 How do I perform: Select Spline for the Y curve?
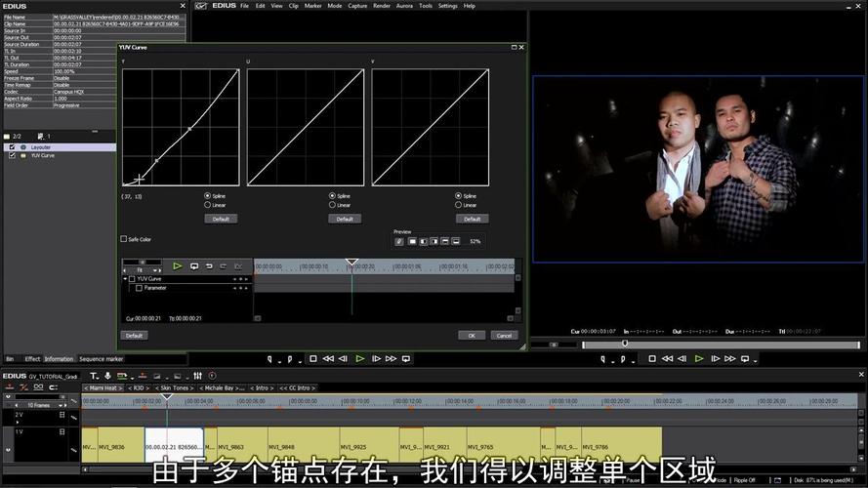(x=208, y=196)
